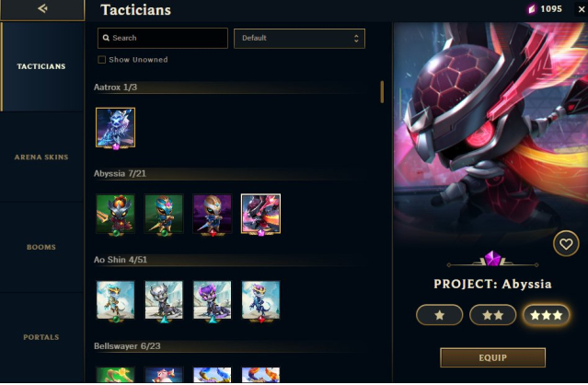Click the back arrow icon
The width and height of the screenshot is (588, 385).
[x=42, y=8]
